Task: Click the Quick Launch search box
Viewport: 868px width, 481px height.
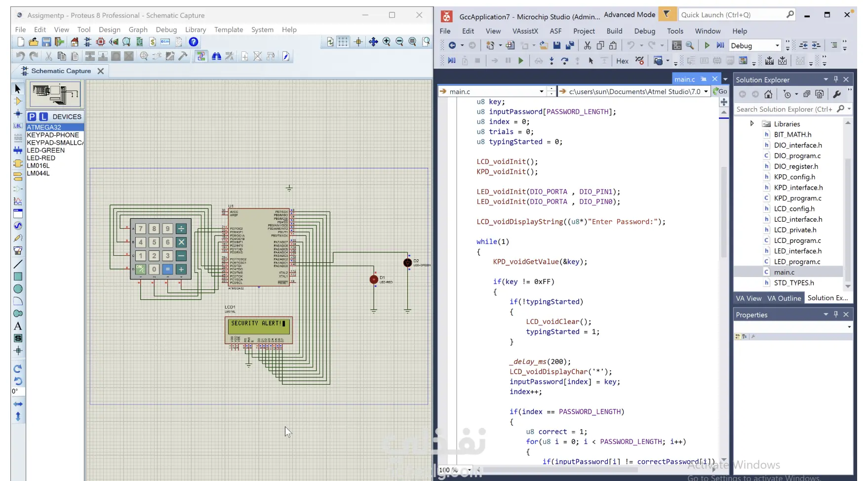Action: (x=732, y=15)
